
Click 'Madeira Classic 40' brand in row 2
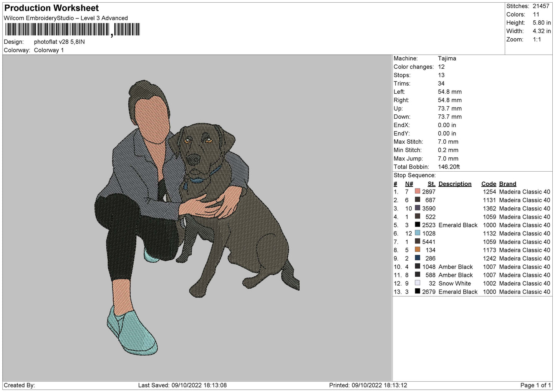pyautogui.click(x=525, y=200)
